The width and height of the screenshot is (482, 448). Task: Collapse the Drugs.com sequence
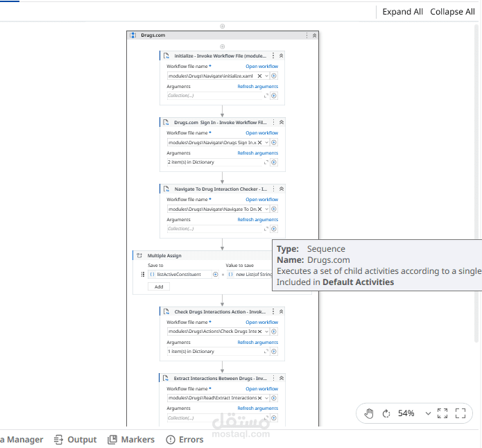click(314, 35)
